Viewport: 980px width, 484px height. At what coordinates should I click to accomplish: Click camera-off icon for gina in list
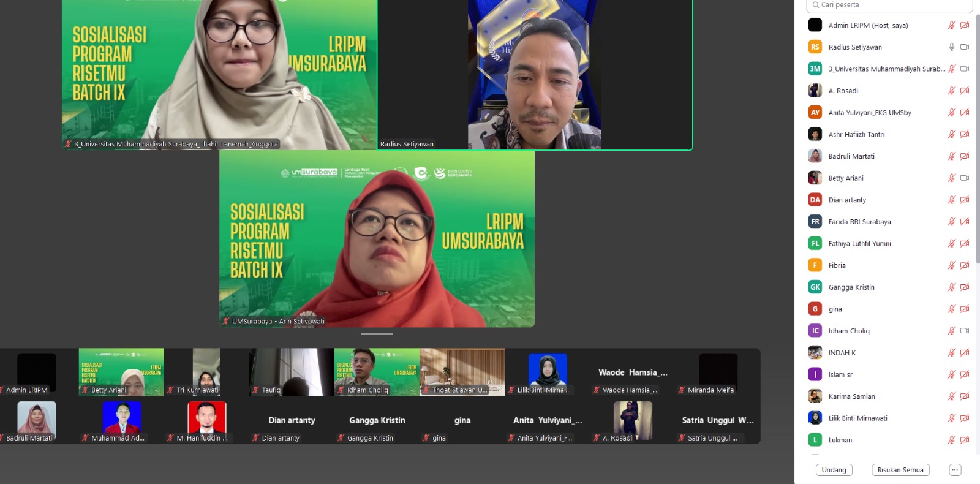pos(965,309)
